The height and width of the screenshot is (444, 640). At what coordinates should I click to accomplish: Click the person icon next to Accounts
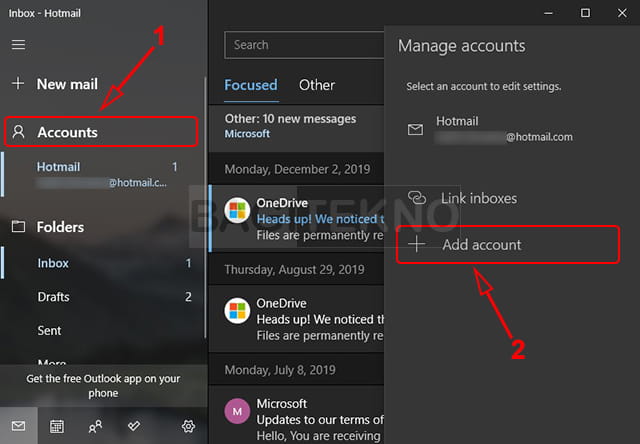[18, 131]
